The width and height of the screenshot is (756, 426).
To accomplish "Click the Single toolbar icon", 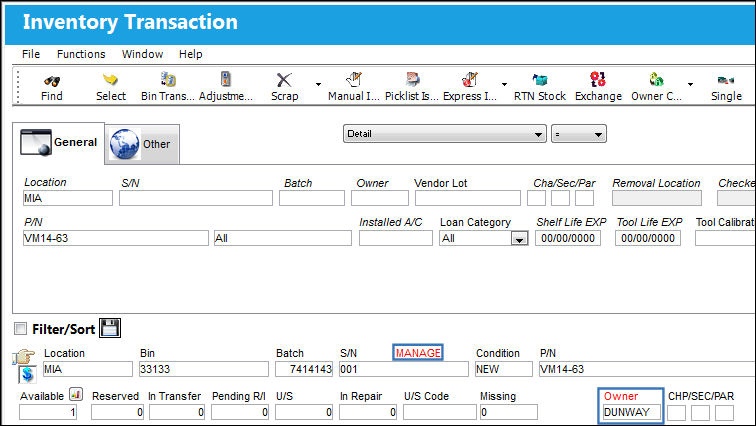I will [726, 80].
